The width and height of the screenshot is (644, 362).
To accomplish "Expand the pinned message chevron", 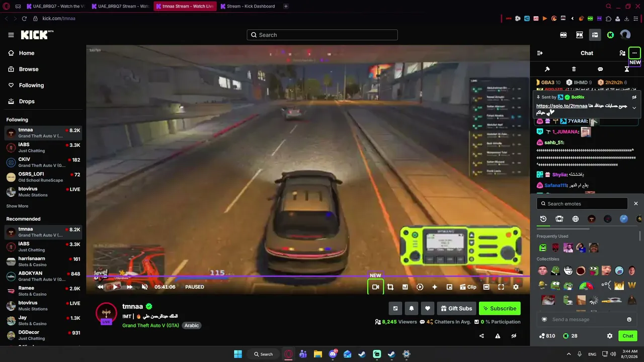I will 634,108.
